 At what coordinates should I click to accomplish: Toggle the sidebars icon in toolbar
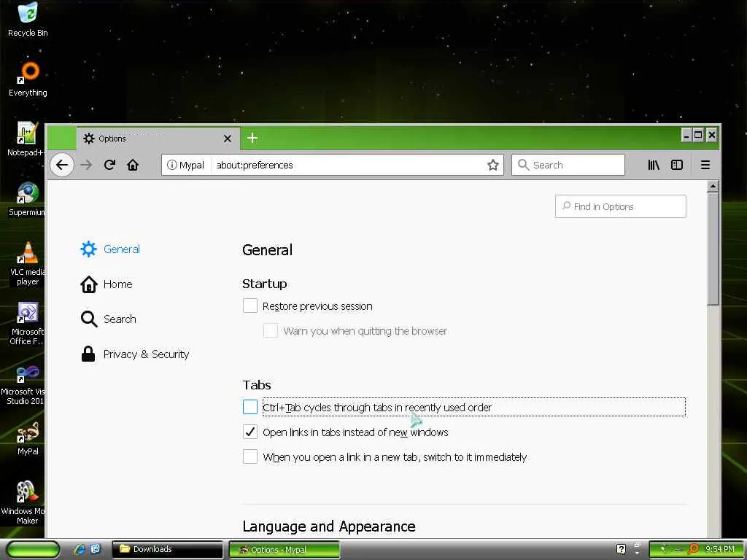tap(676, 165)
